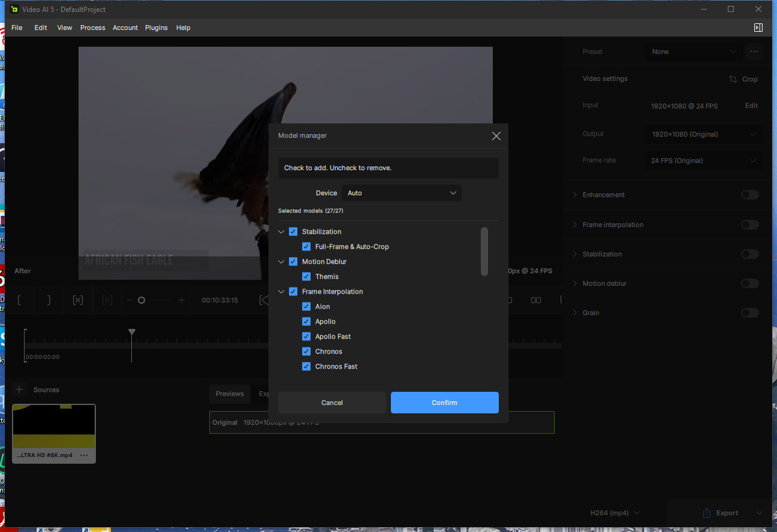Click the plus icon to add sources
777x532 pixels.
tap(19, 389)
